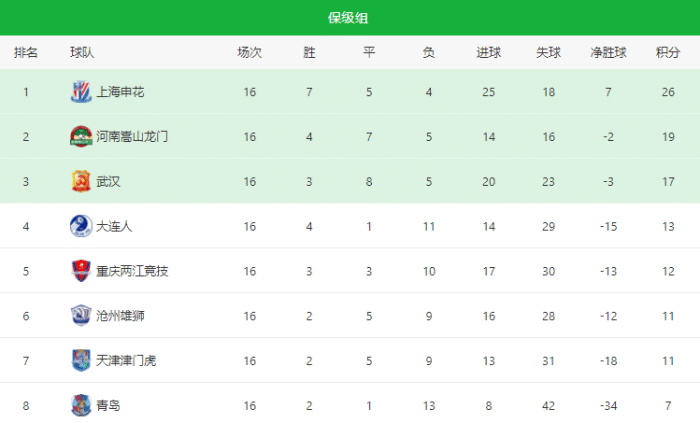Screen dimensions: 700x423
Task: Click the 净胜球 goal difference column header
Action: [x=608, y=52]
